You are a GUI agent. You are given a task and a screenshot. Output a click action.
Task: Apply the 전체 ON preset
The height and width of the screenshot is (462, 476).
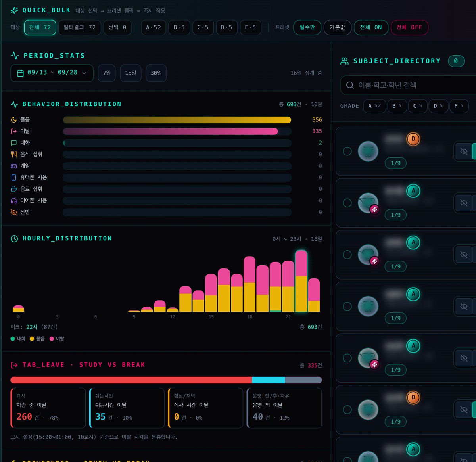pyautogui.click(x=371, y=27)
